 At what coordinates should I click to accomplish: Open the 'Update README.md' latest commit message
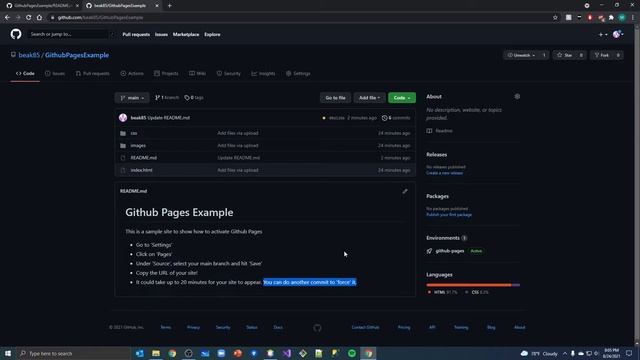[169, 118]
